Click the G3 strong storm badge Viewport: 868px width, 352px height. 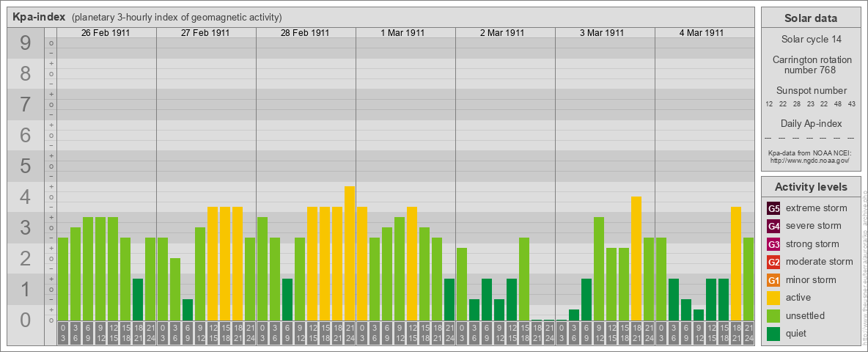(773, 244)
